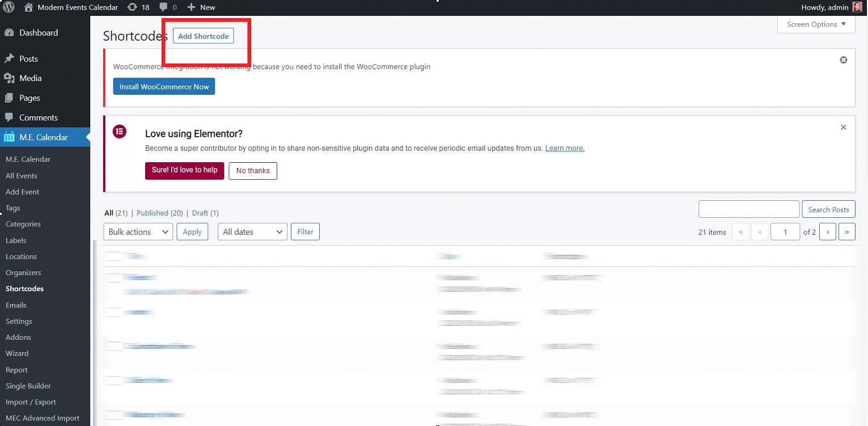Open Locations submenu item
The height and width of the screenshot is (426, 868).
coord(21,256)
